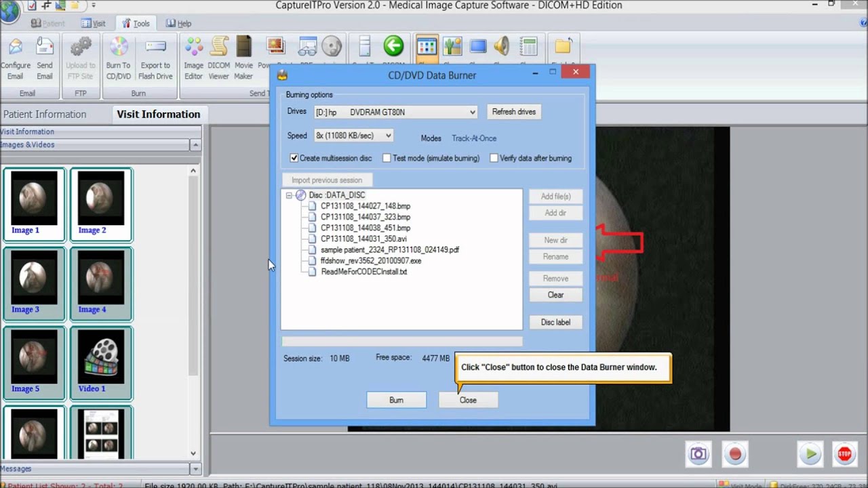Image resolution: width=868 pixels, height=488 pixels.
Task: Click the thumbnail list scroll-up arrow
Action: point(193,171)
